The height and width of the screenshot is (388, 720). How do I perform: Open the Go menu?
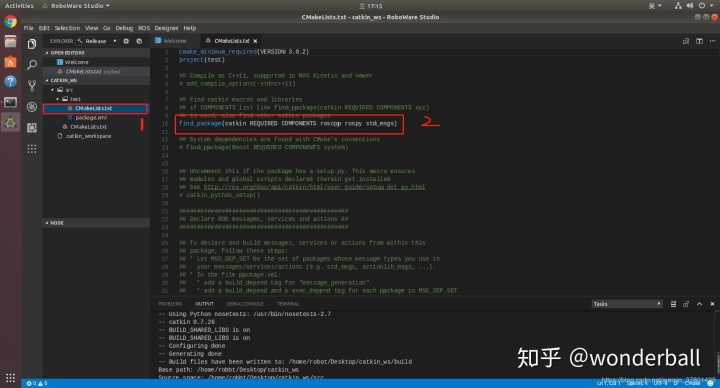tap(107, 28)
